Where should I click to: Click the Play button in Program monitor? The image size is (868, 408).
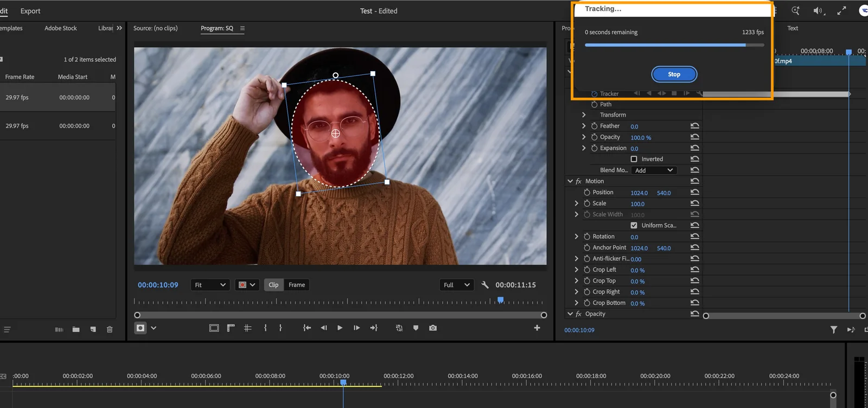point(340,328)
